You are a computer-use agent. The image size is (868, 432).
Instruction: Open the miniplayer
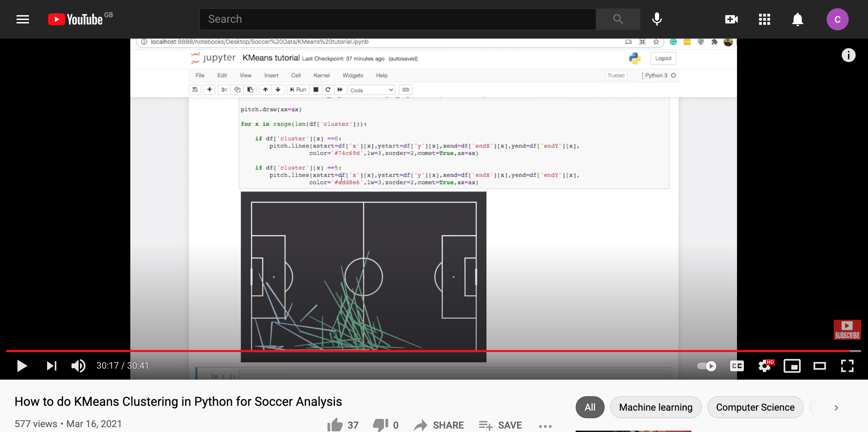(792, 366)
